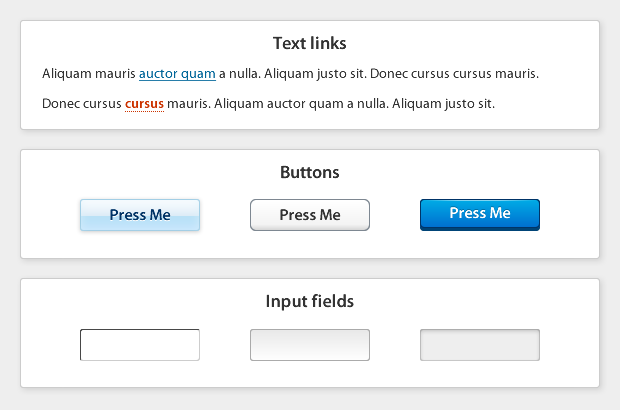Click the "Input fields" heading

coord(310,301)
